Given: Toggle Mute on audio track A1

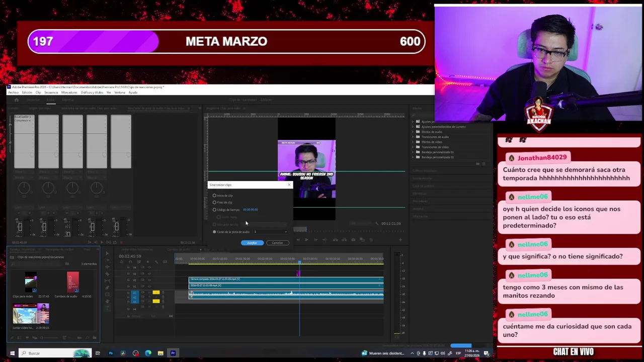Looking at the screenshot, I should pos(149,293).
